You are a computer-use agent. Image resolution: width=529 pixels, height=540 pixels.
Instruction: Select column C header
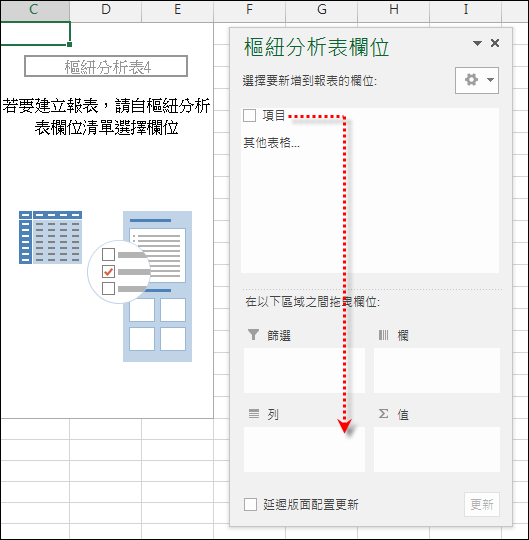pos(34,10)
